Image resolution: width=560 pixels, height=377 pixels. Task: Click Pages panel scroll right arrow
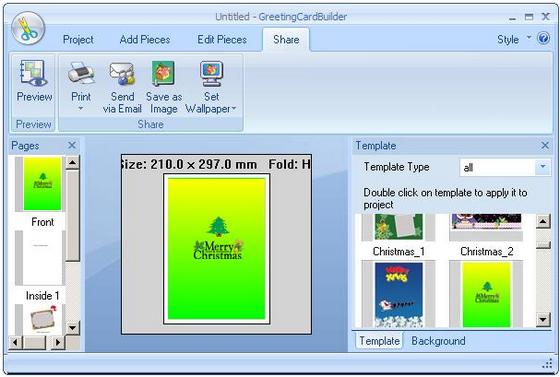click(x=58, y=342)
